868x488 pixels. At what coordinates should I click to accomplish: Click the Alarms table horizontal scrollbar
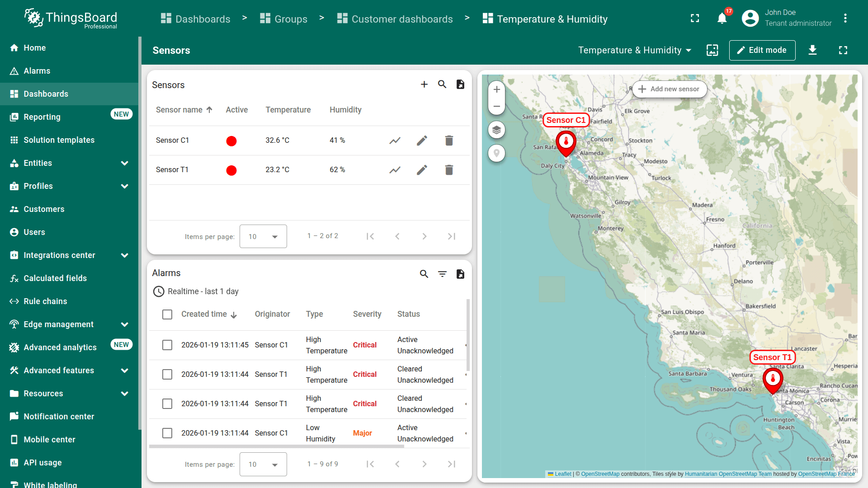[x=276, y=446]
